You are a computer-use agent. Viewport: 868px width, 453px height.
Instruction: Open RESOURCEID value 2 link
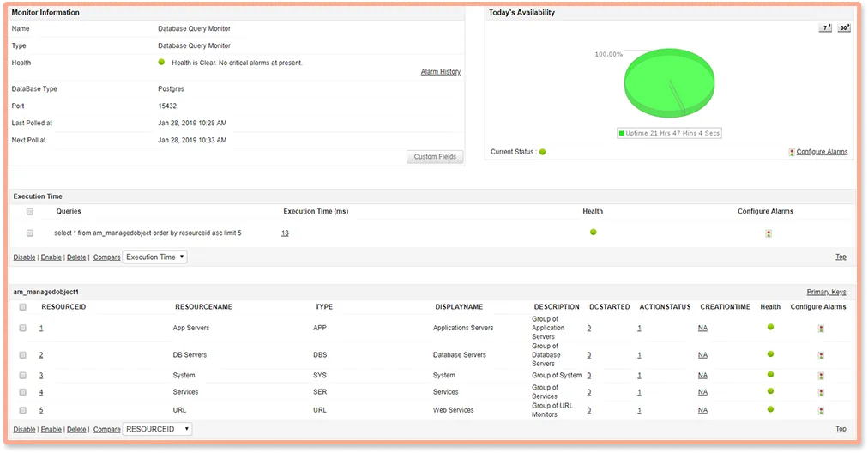41,355
